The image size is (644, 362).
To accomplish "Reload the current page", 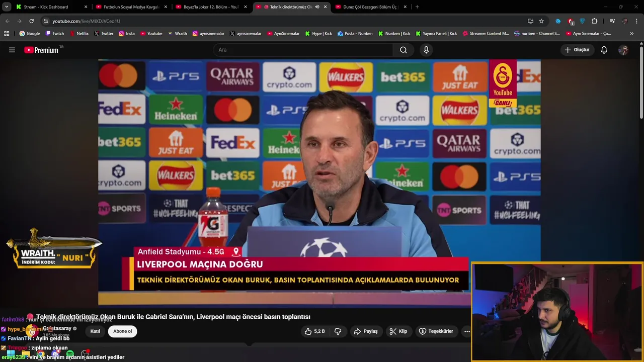I will [31, 21].
